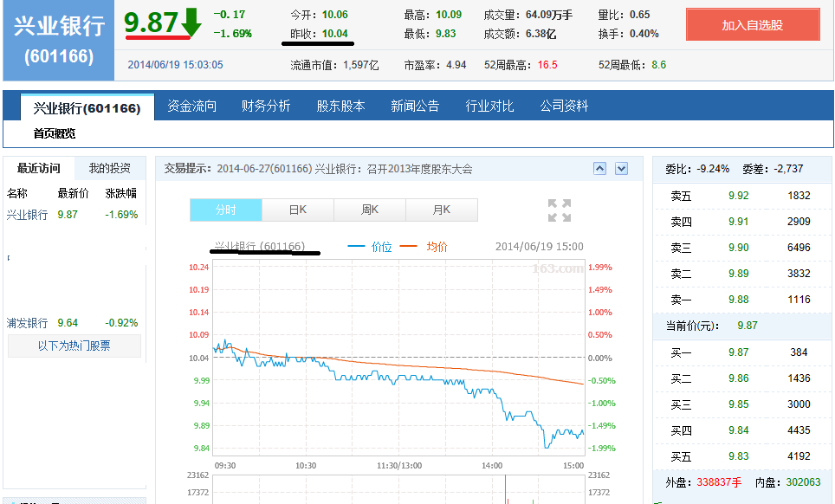
Task: Switch to 最近访问 panel tab
Action: pyautogui.click(x=38, y=168)
